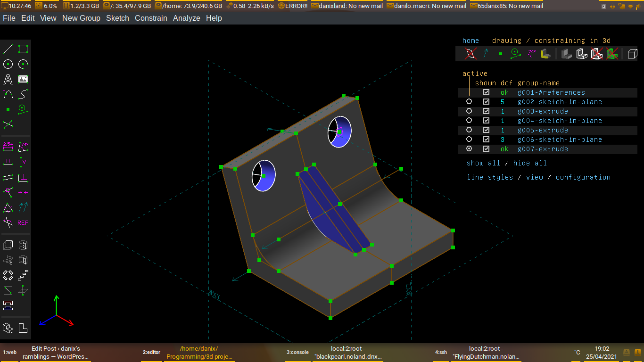Apply the distance dimension constraint
This screenshot has width=644, height=362.
click(8, 147)
